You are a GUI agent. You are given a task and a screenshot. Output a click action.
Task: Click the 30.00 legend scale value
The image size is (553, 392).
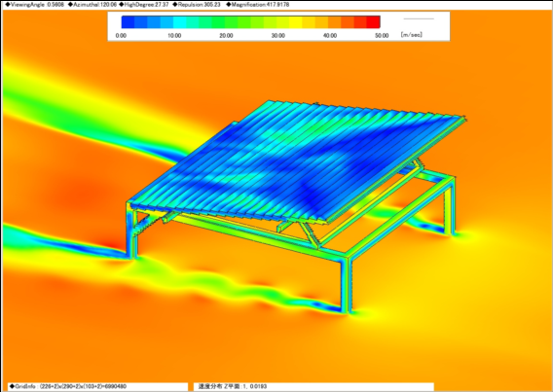(x=277, y=36)
